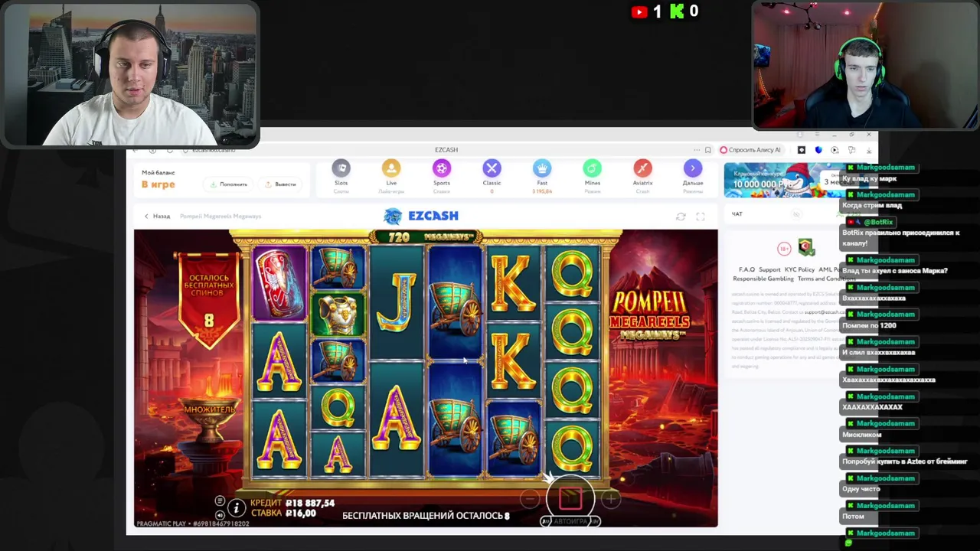This screenshot has width=980, height=551.
Task: Click the YouTube viewer counter icon
Action: tap(639, 11)
